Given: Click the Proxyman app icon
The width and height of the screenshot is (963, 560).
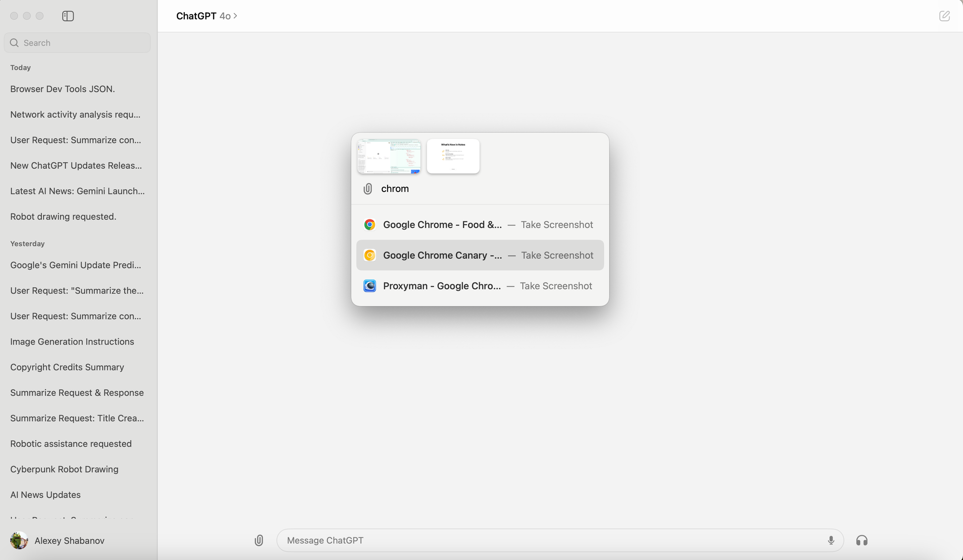Looking at the screenshot, I should (x=369, y=286).
